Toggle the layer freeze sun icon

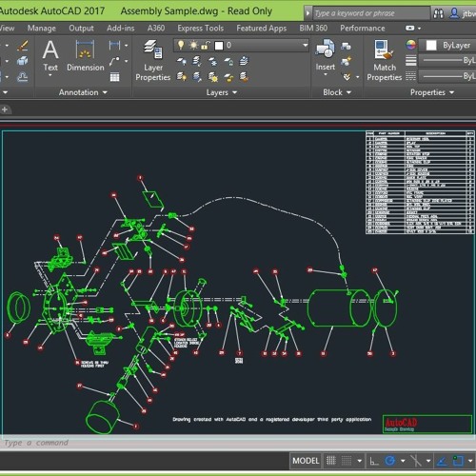[193, 45]
